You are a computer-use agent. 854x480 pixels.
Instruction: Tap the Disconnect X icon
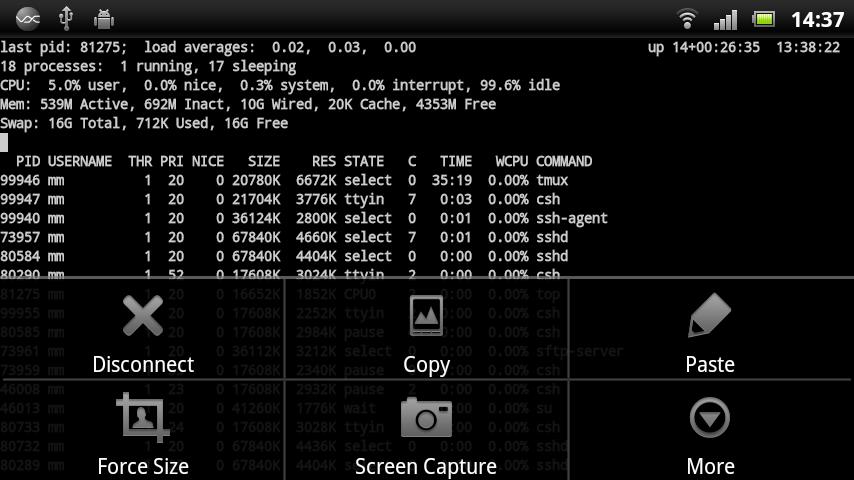coord(143,315)
